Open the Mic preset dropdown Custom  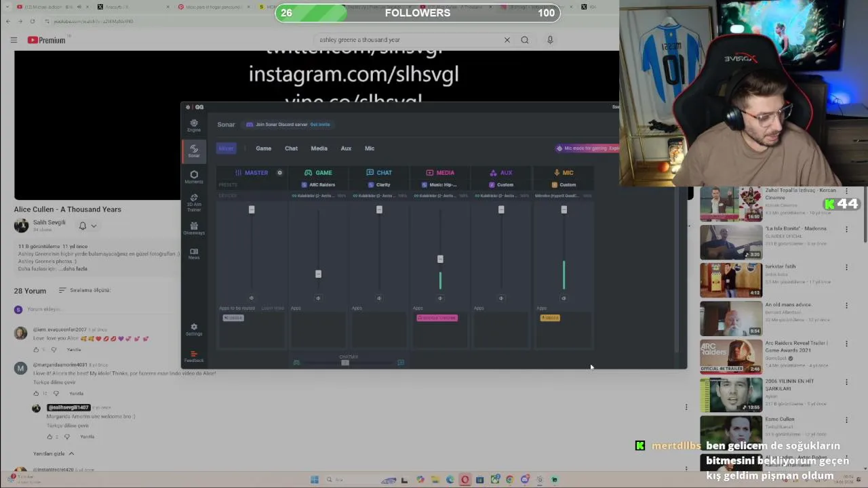pos(564,184)
